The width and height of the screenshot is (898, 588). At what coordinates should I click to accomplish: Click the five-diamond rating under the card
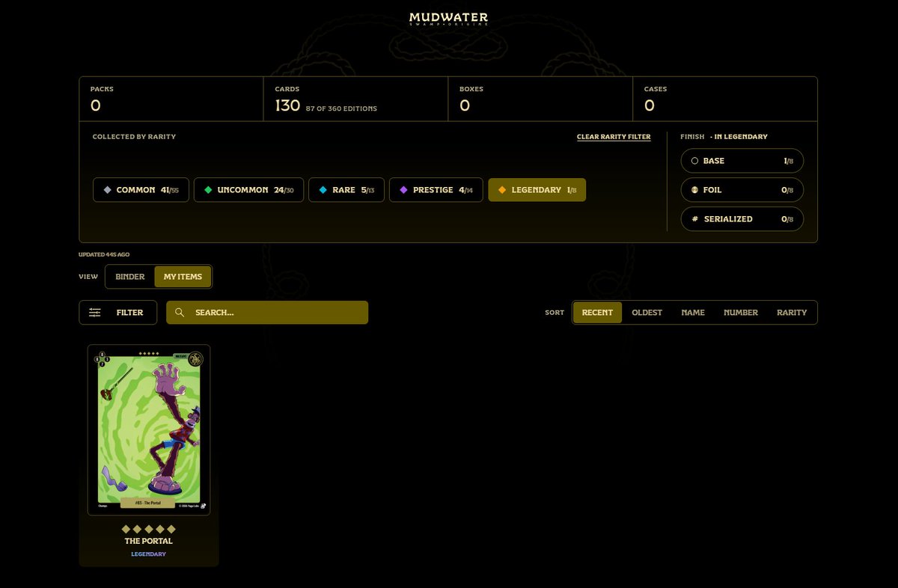pyautogui.click(x=149, y=529)
